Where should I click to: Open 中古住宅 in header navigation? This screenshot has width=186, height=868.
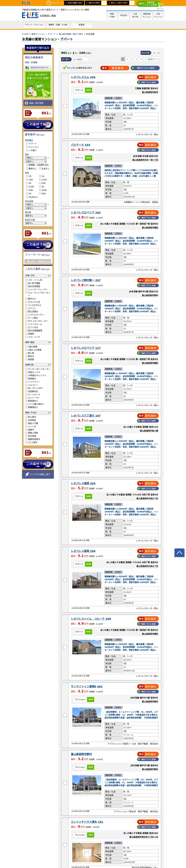[124, 15]
